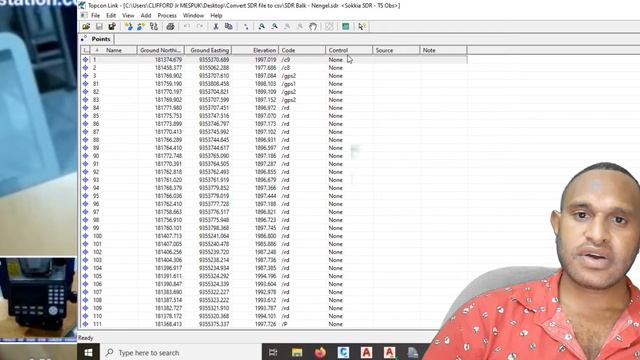Click the greyed zoom extents icon
640x360 pixels.
pyautogui.click(x=329, y=27)
